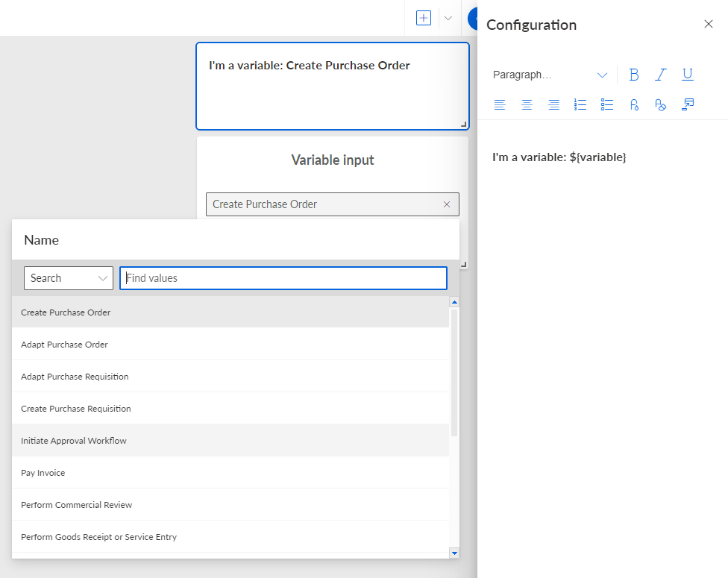Select Create Purchase Order from the list
The height and width of the screenshot is (578, 728).
[x=230, y=312]
